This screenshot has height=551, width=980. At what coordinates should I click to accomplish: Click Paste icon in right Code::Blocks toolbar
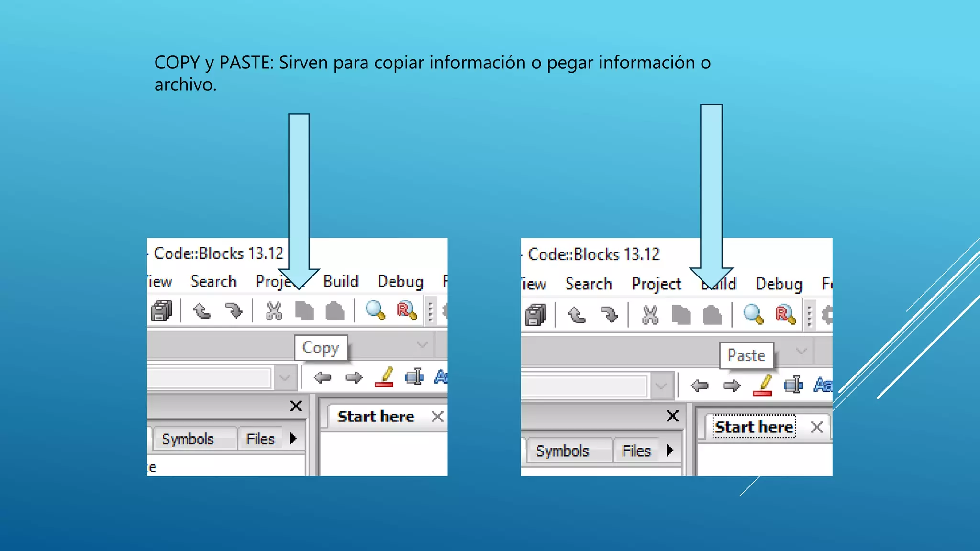click(x=712, y=315)
